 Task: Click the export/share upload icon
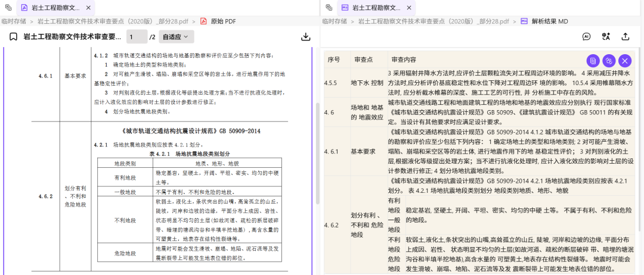(626, 36)
